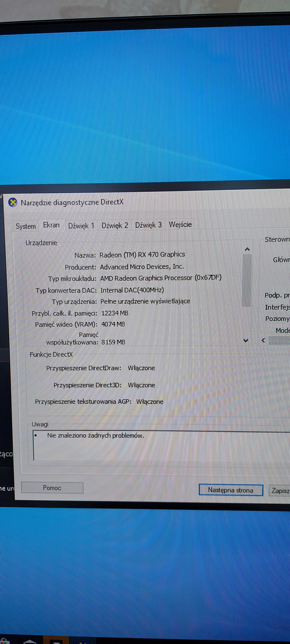Image resolution: width=290 pixels, height=644 pixels.
Task: Click the '4074 MB' VRAM value
Action: [113, 324]
